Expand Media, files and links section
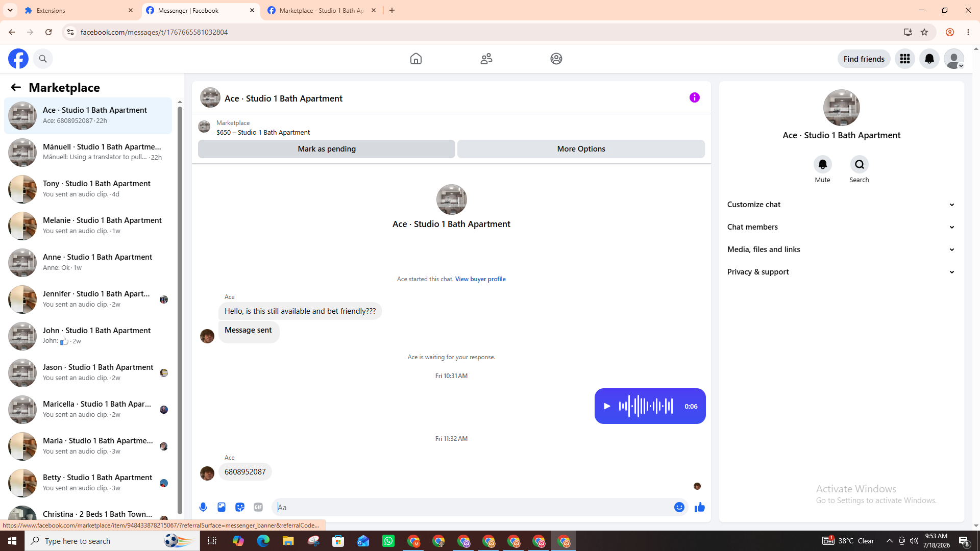 point(841,249)
